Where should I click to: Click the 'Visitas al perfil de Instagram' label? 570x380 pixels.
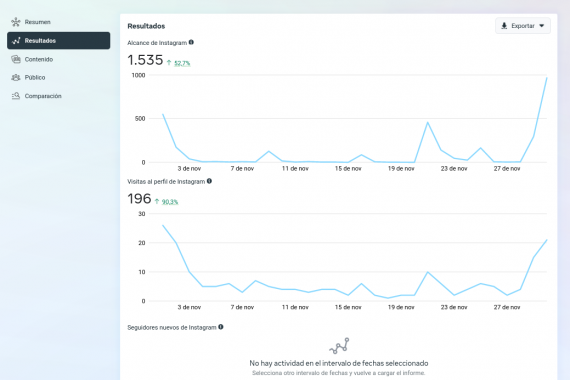click(x=166, y=181)
